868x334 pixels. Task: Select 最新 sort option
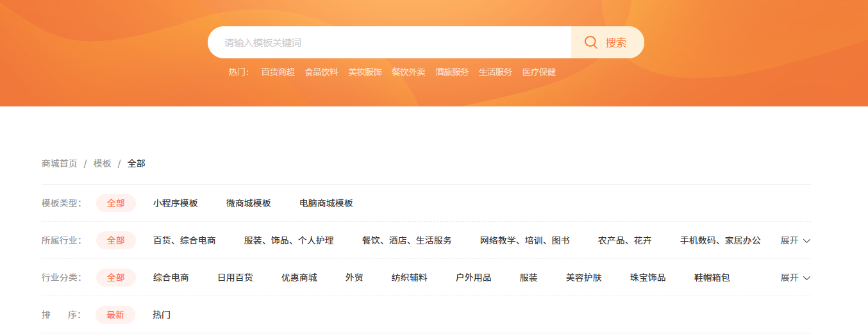tap(115, 315)
